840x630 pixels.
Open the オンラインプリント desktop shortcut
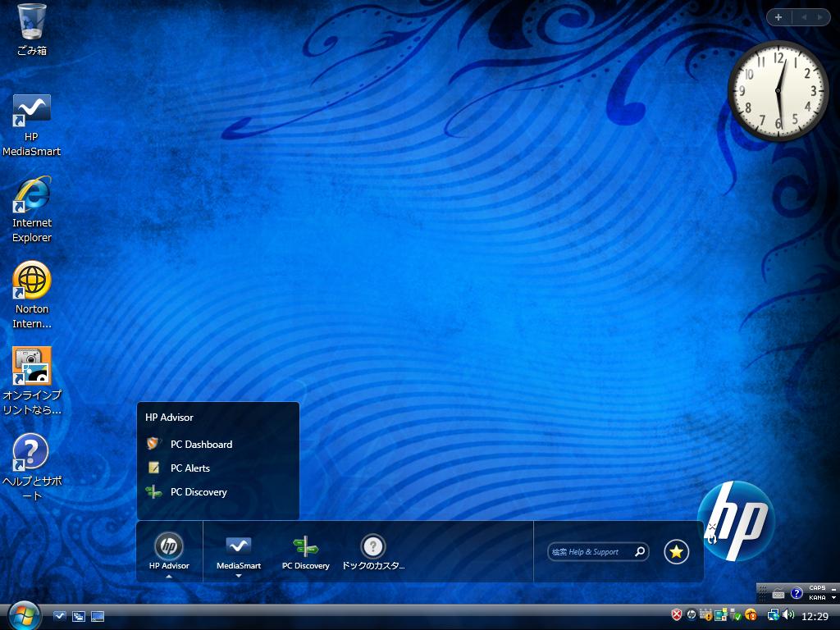(x=32, y=381)
